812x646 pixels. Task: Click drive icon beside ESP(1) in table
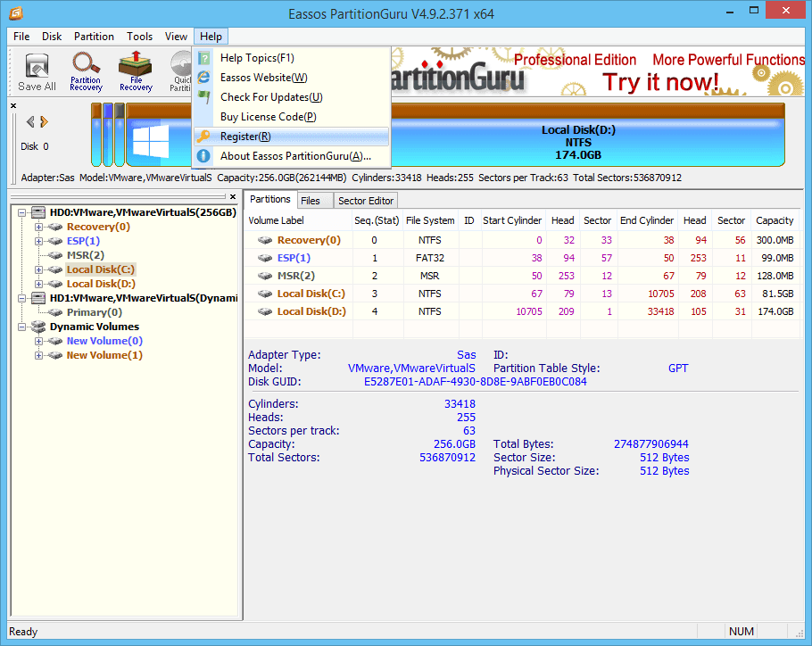(x=265, y=258)
